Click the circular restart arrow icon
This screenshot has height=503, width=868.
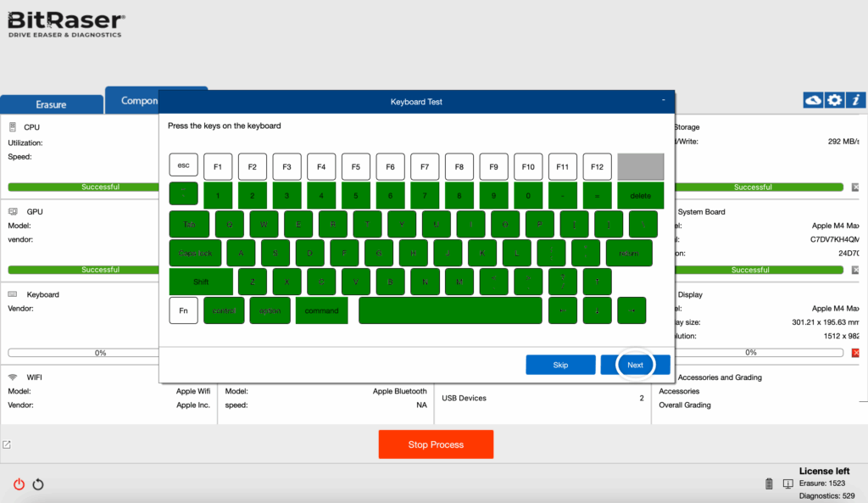click(38, 484)
